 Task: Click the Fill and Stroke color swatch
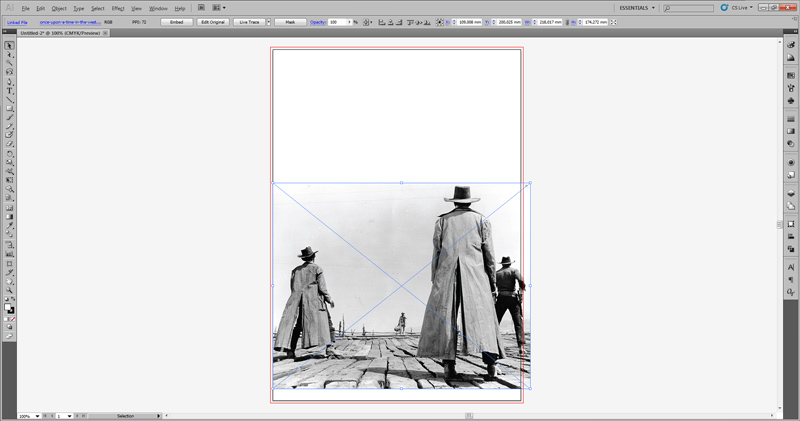point(9,310)
